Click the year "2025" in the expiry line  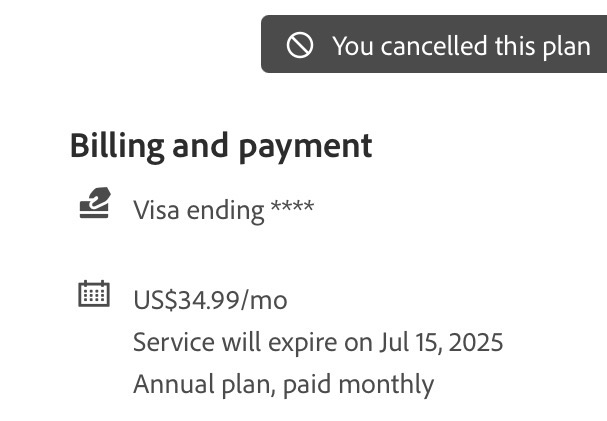pyautogui.click(x=476, y=343)
